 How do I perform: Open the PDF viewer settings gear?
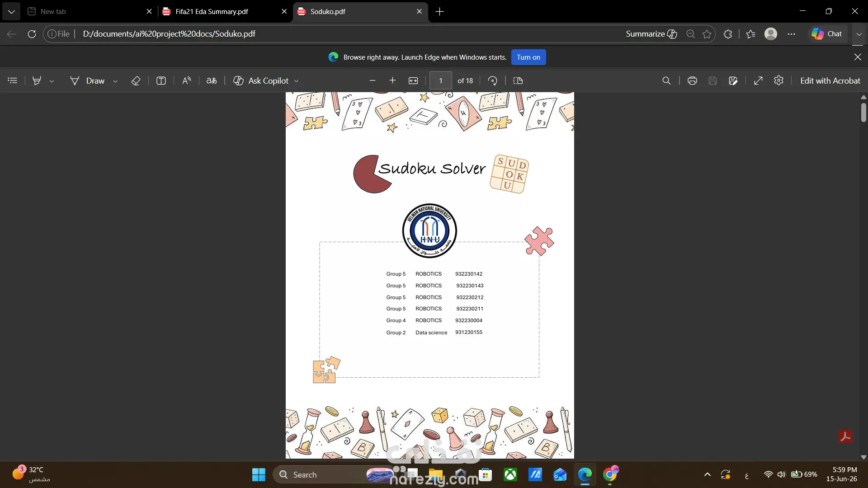778,80
